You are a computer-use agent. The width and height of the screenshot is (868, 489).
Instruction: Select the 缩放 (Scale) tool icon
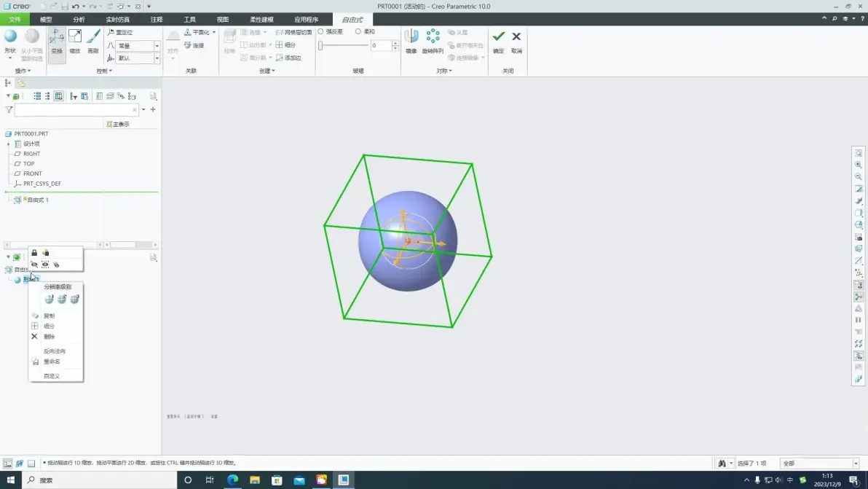[75, 42]
